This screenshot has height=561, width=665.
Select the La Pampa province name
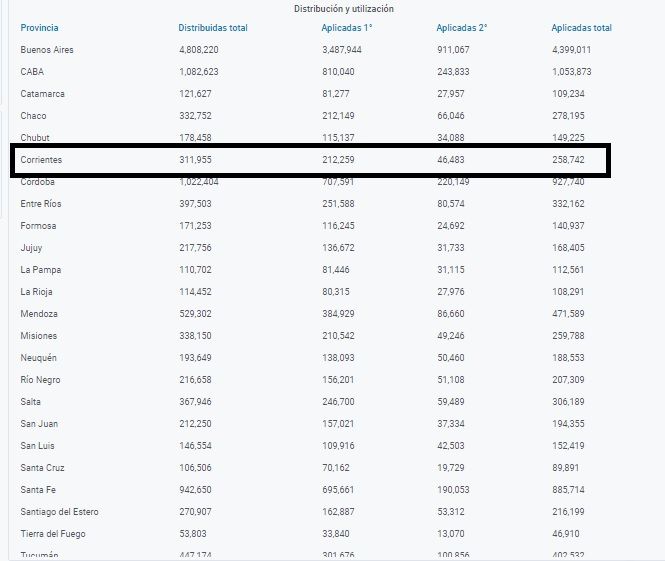pos(40,270)
